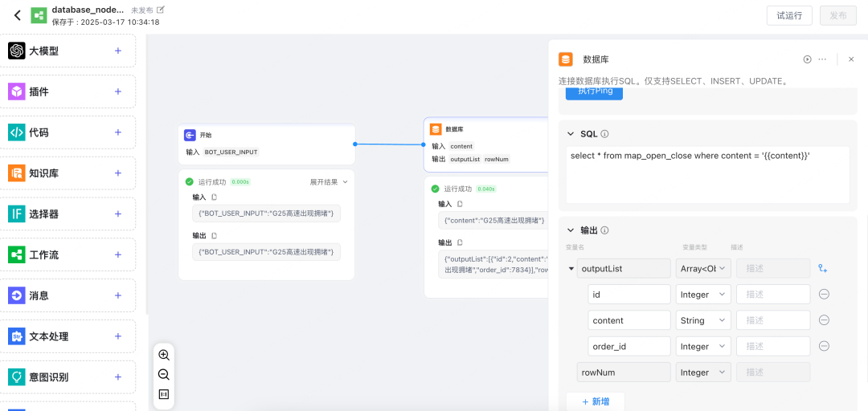Viewport: 868px width, 411px height.
Task: Open the 数据库 panel more options menu
Action: pos(822,59)
